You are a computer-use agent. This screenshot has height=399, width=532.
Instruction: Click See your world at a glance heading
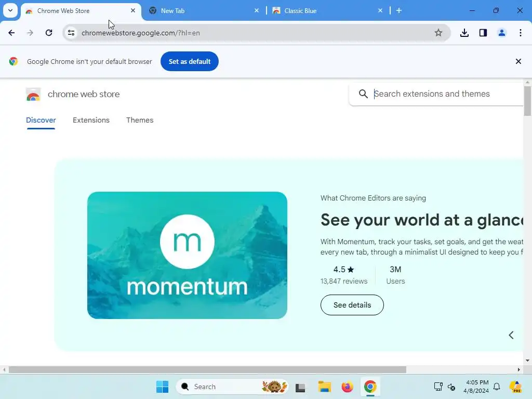422,220
